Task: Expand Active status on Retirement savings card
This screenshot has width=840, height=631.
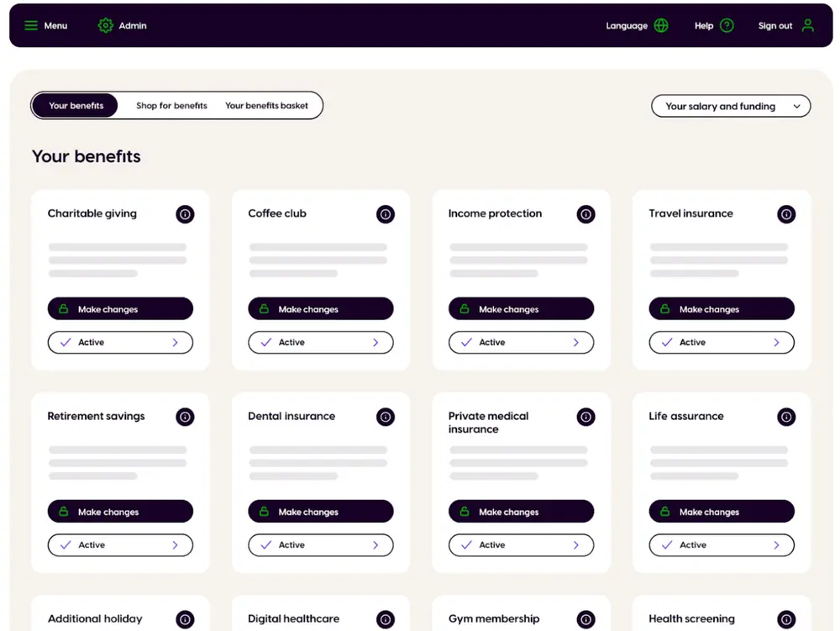Action: pyautogui.click(x=120, y=544)
